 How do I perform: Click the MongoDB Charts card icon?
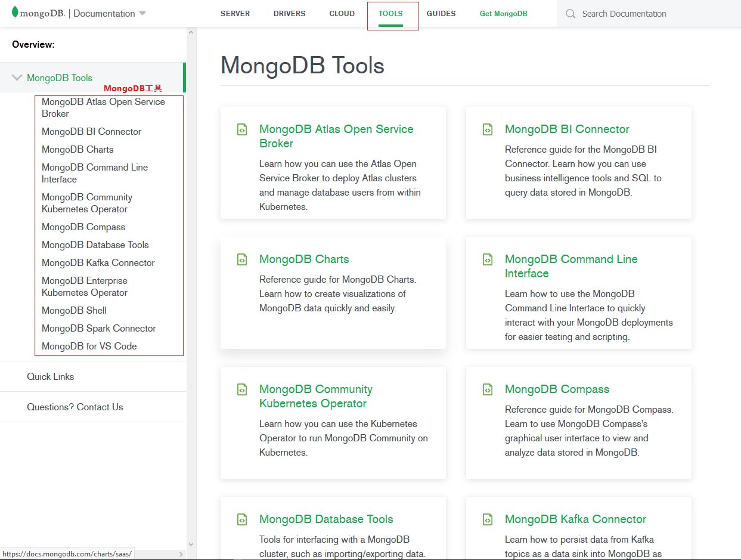click(x=242, y=259)
